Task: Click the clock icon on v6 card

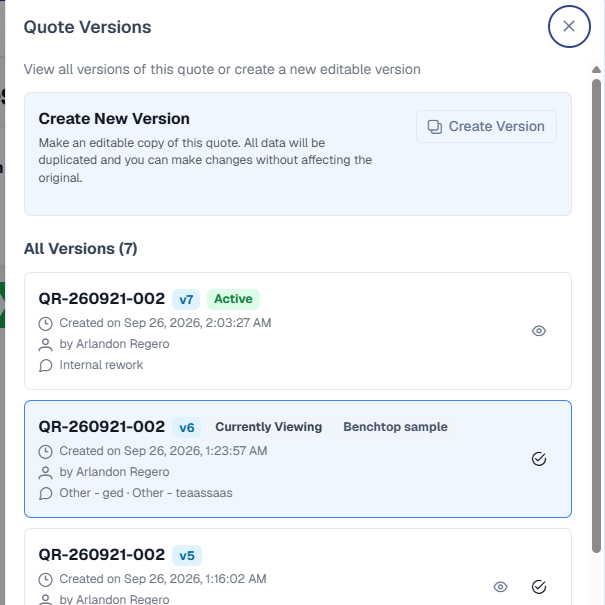Action: (x=46, y=452)
